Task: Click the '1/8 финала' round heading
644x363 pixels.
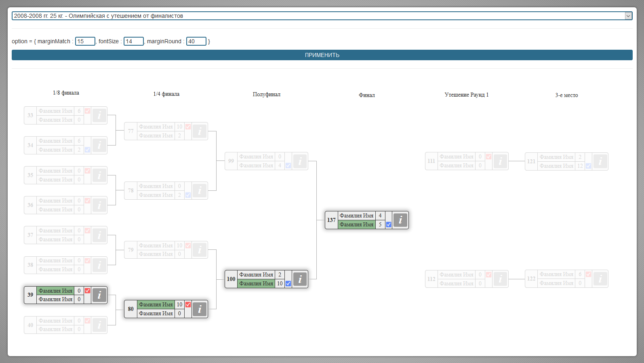Action: pyautogui.click(x=66, y=93)
